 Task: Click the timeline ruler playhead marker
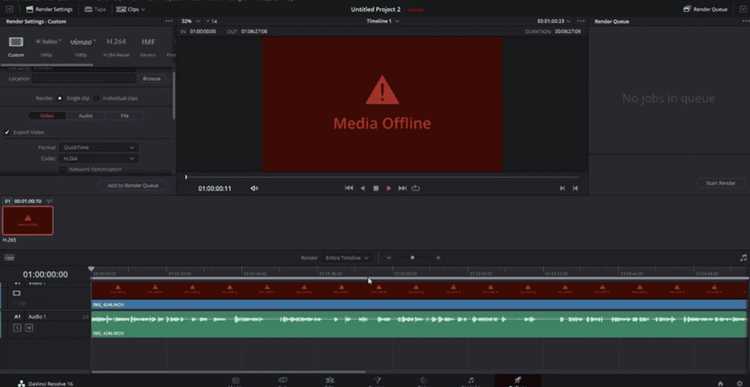coord(91,269)
